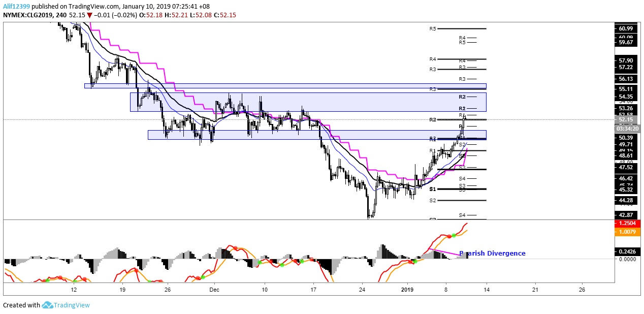This screenshot has height=314, width=644.
Task: Open the Alif12399 author name
Action: [17, 7]
